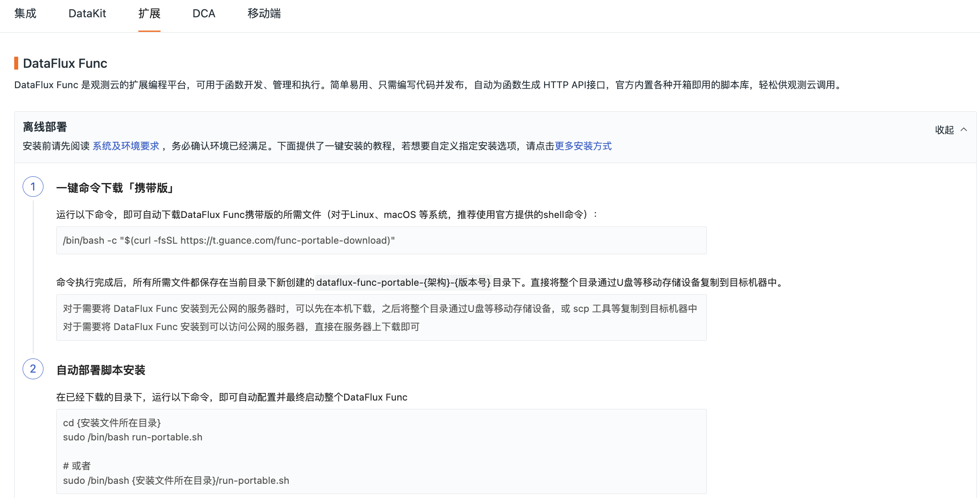Switch to the DataKit tab
This screenshot has width=980, height=498.
87,14
